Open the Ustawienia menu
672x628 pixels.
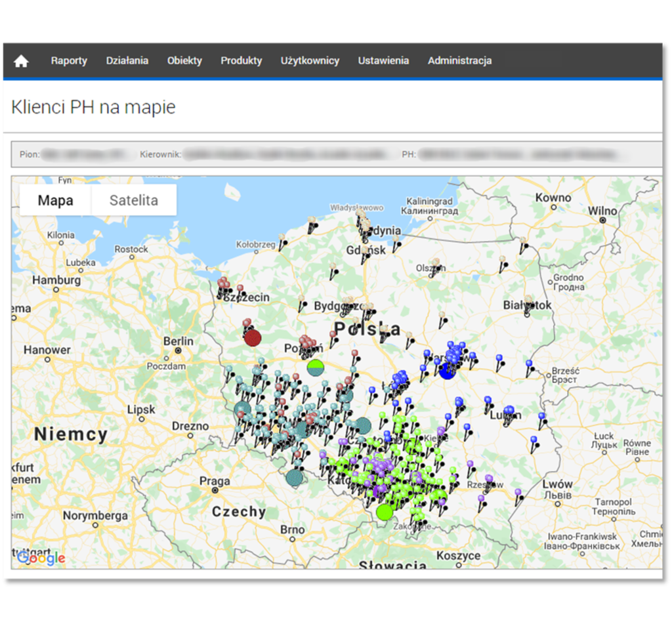tap(383, 61)
